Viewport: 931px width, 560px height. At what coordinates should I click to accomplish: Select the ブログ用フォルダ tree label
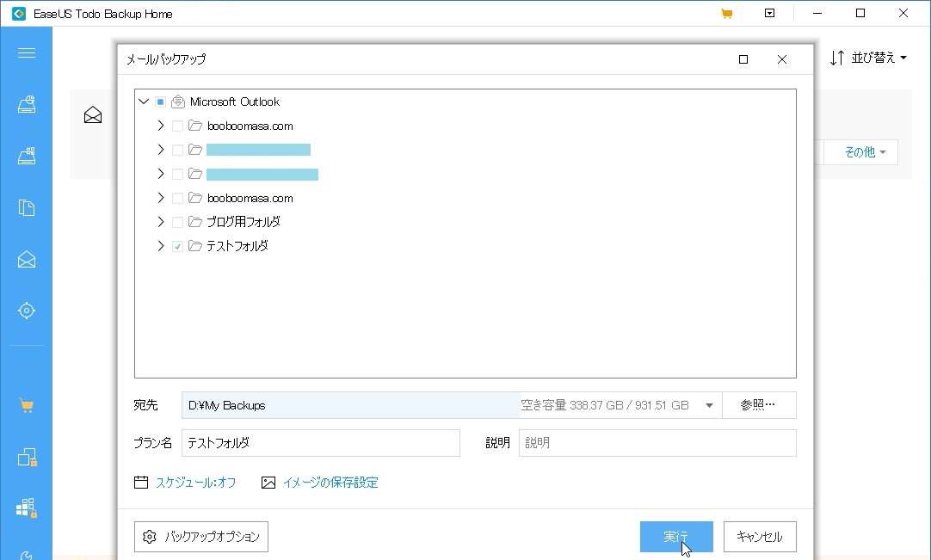244,222
